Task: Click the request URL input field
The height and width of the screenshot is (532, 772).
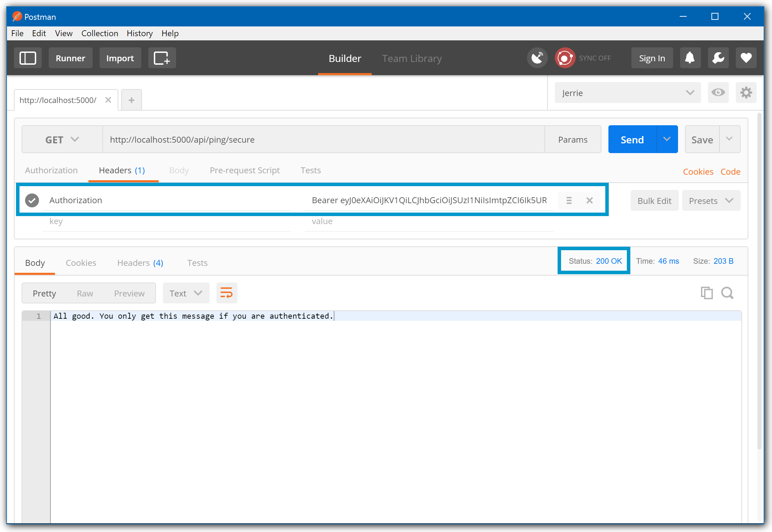Action: click(x=323, y=140)
